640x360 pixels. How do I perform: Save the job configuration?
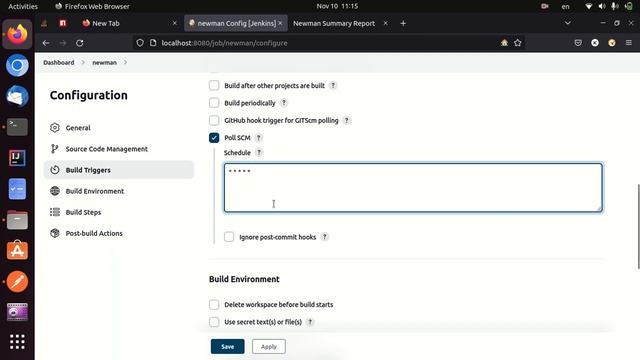[227, 347]
